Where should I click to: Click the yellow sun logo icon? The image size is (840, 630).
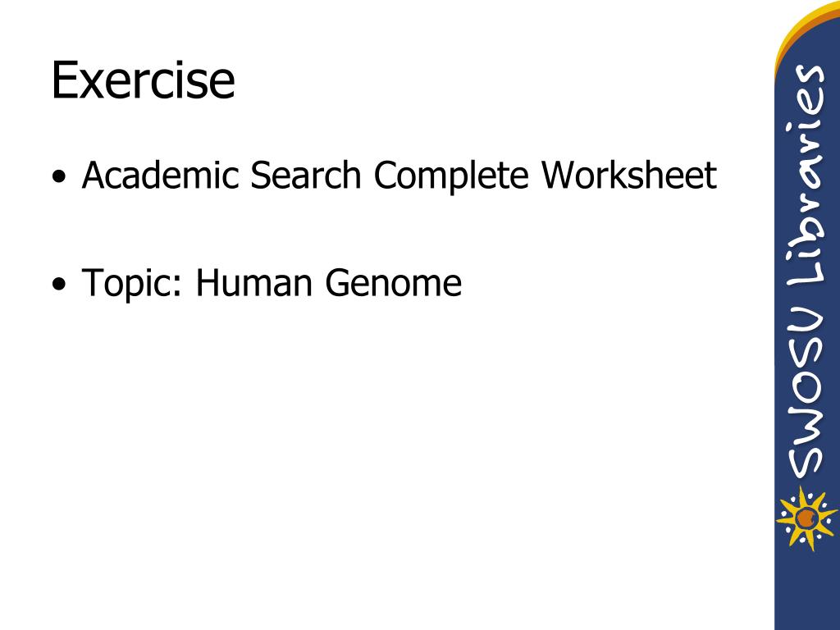(x=806, y=518)
